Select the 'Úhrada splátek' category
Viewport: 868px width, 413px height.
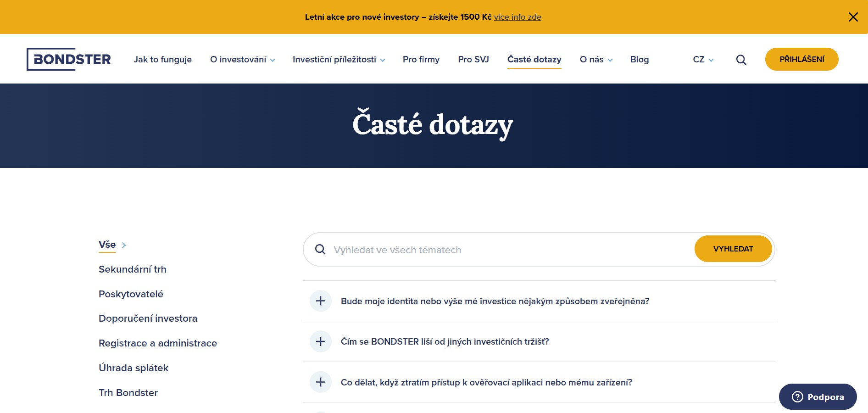coord(134,368)
